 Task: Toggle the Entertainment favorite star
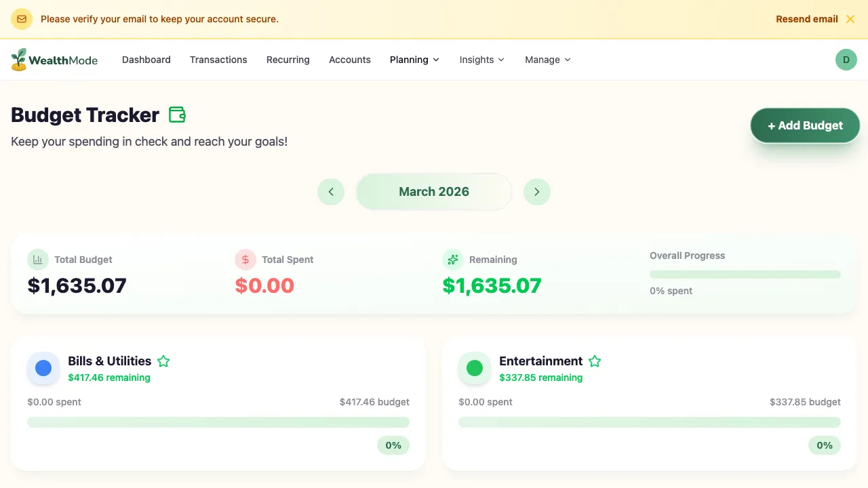pyautogui.click(x=595, y=361)
